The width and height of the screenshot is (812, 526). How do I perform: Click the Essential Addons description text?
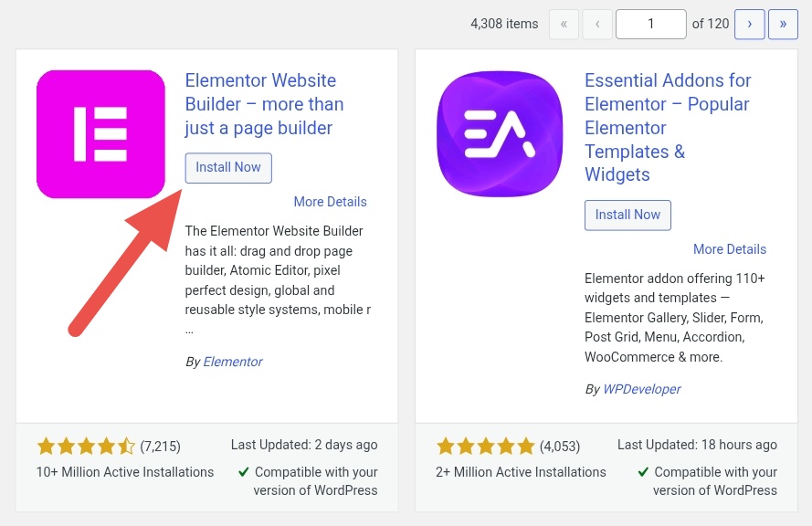(675, 318)
